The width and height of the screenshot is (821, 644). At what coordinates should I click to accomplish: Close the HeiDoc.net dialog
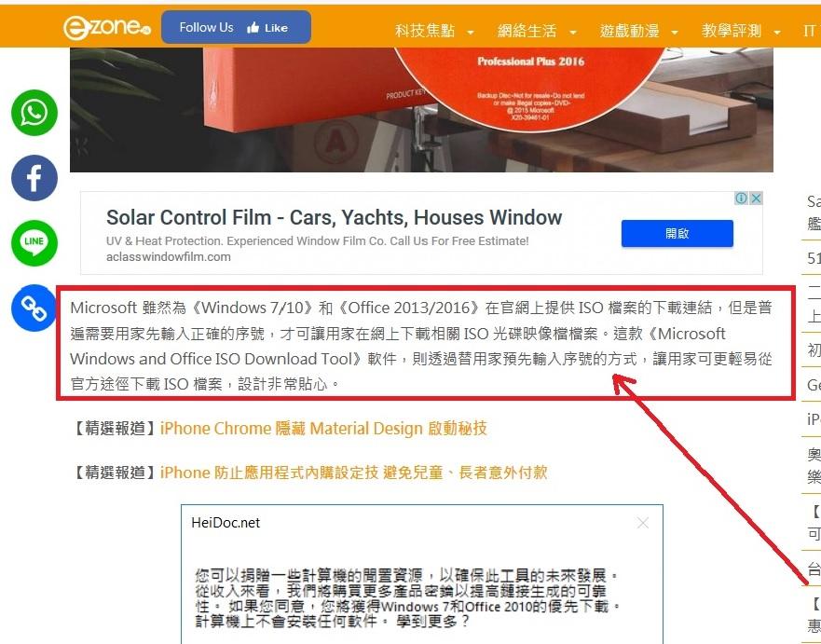[643, 523]
